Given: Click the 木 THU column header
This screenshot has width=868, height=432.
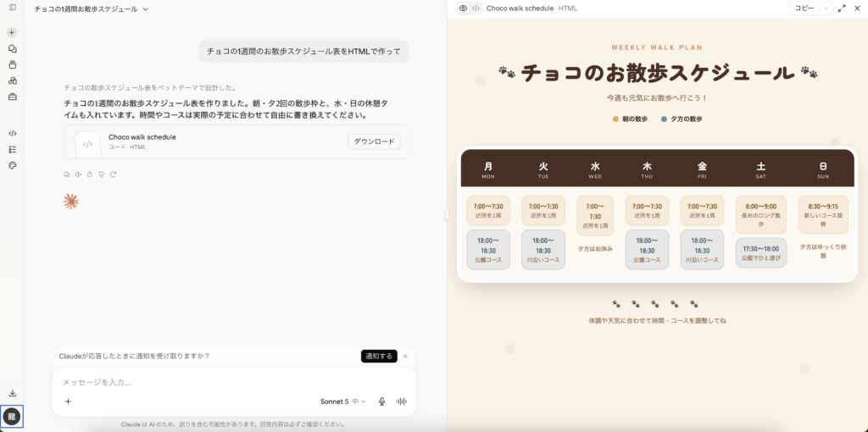Looking at the screenshot, I should (647, 169).
